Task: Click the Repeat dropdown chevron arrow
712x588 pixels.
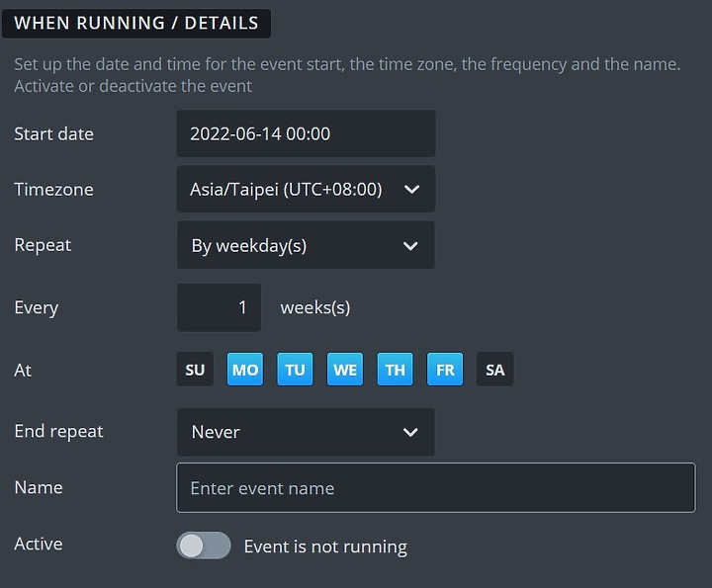Action: [412, 245]
